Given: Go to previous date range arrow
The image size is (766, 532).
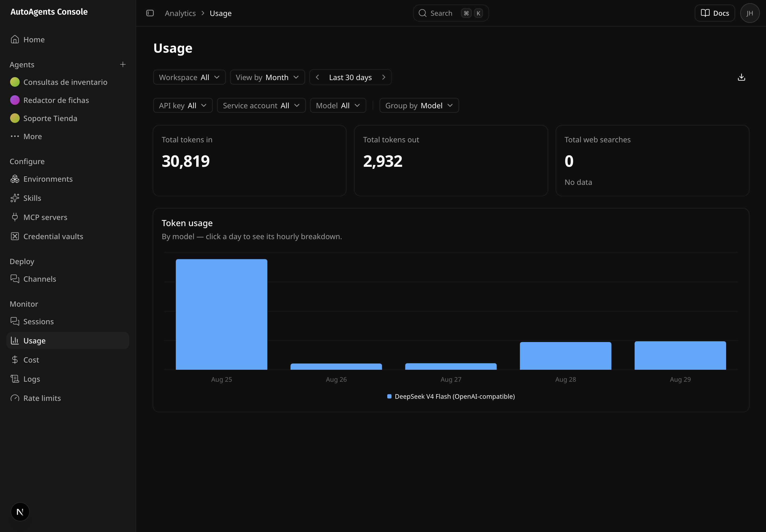Looking at the screenshot, I should click(x=317, y=77).
